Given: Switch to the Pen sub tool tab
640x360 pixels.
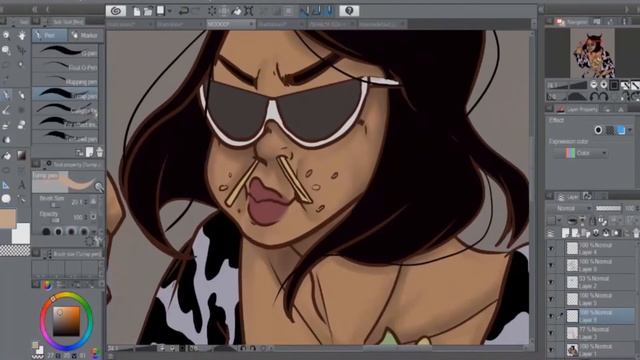Looking at the screenshot, I should point(50,36).
